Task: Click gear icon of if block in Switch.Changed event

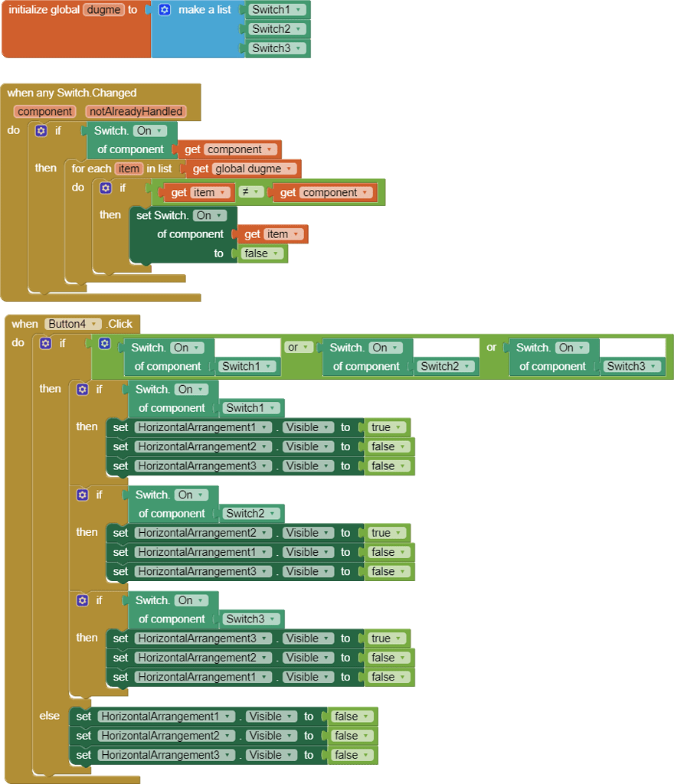Action: point(41,131)
